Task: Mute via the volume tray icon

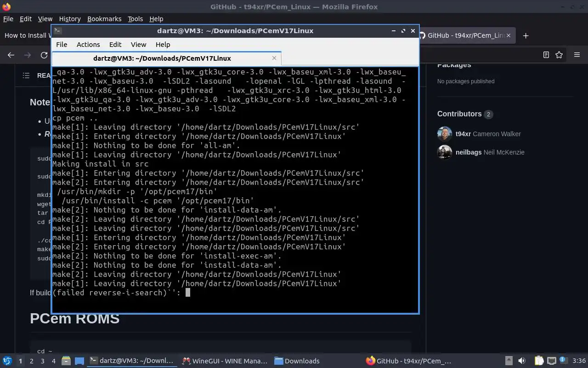Action: [x=521, y=361]
